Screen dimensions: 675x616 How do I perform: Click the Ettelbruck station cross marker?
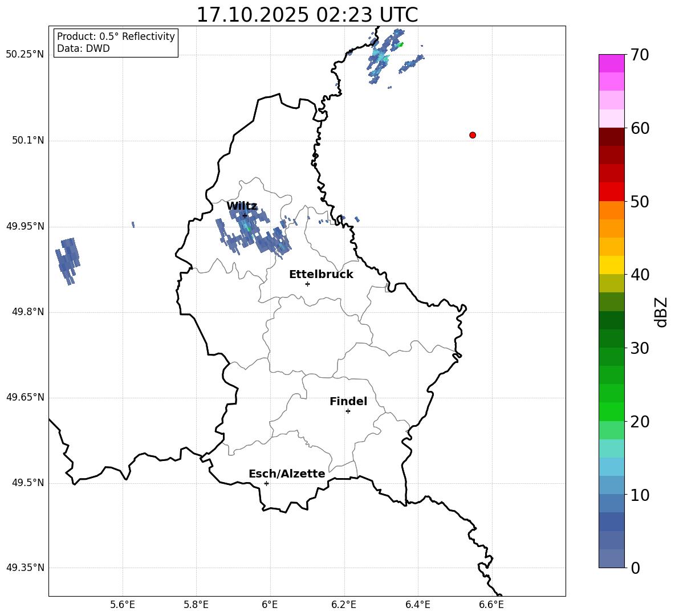click(307, 284)
